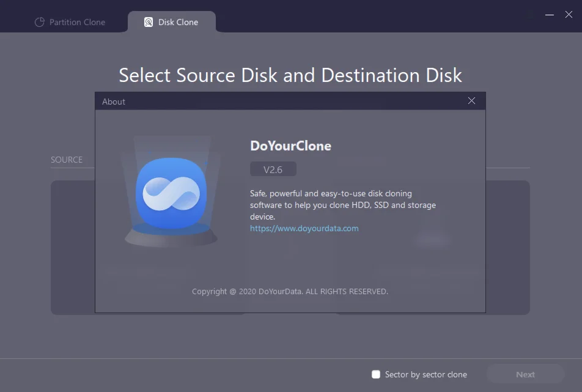Click the DoYourClone product name heading
This screenshot has width=582, height=392.
290,146
